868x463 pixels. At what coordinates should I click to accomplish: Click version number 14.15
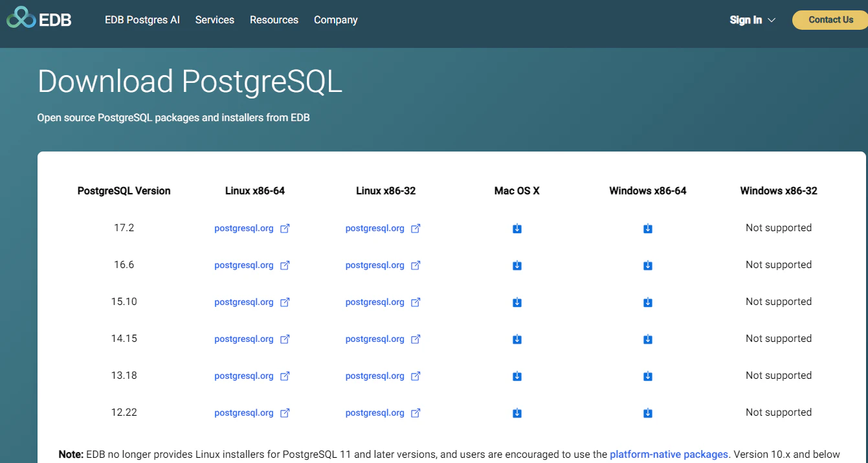tap(124, 339)
